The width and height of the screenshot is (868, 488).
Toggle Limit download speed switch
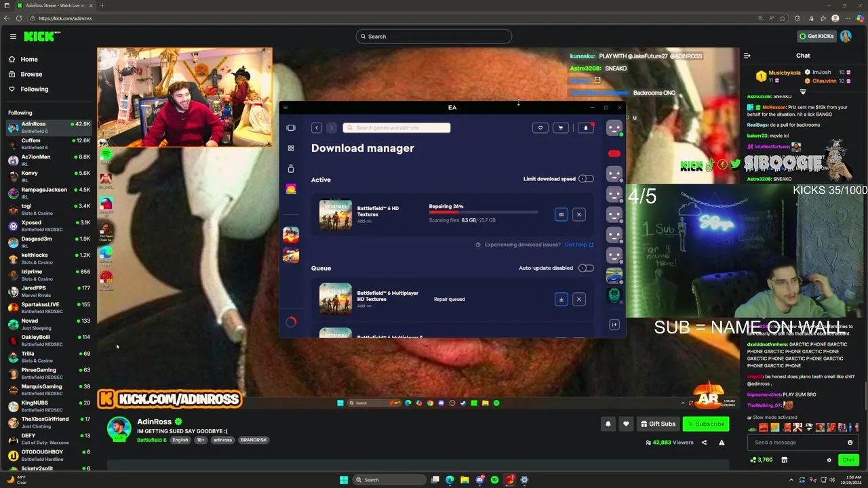(586, 179)
